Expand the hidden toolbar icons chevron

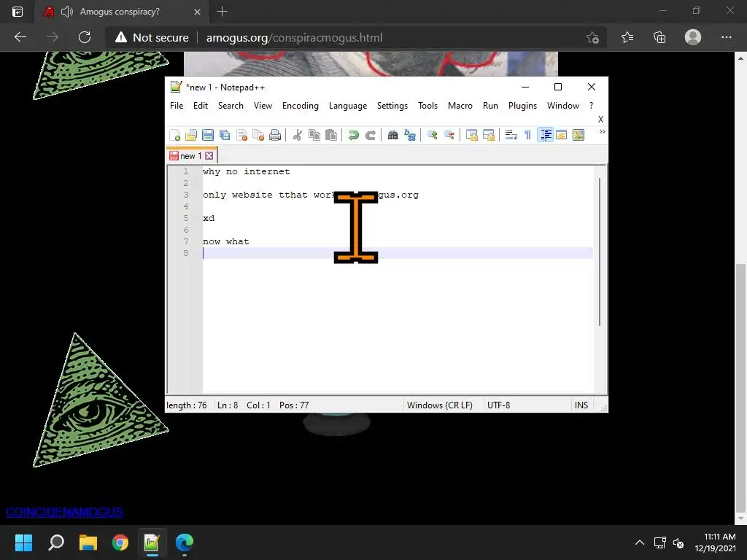[x=602, y=131]
